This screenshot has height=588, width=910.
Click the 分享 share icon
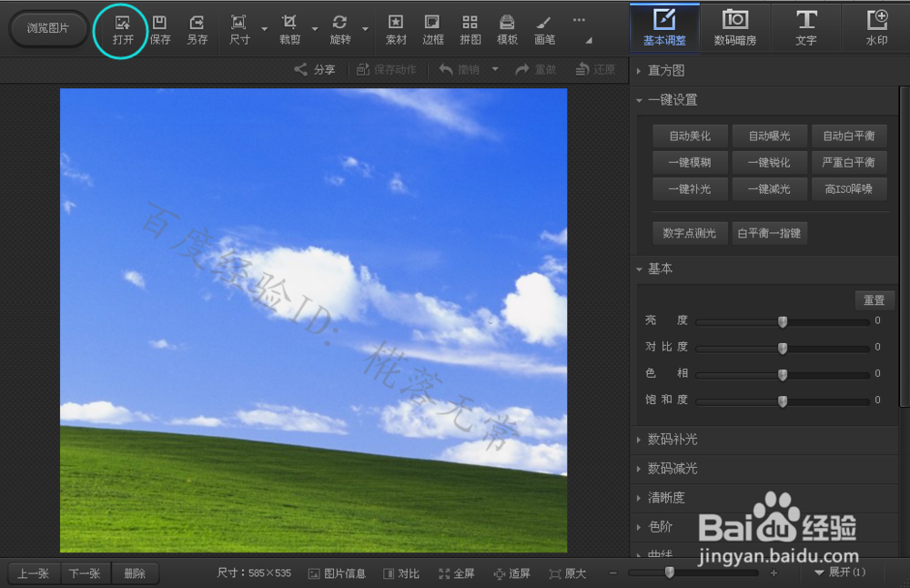pyautogui.click(x=315, y=70)
